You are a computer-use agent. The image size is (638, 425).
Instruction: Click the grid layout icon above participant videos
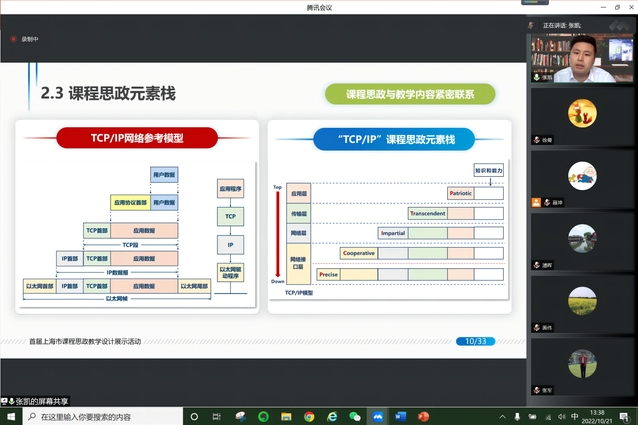(530, 24)
